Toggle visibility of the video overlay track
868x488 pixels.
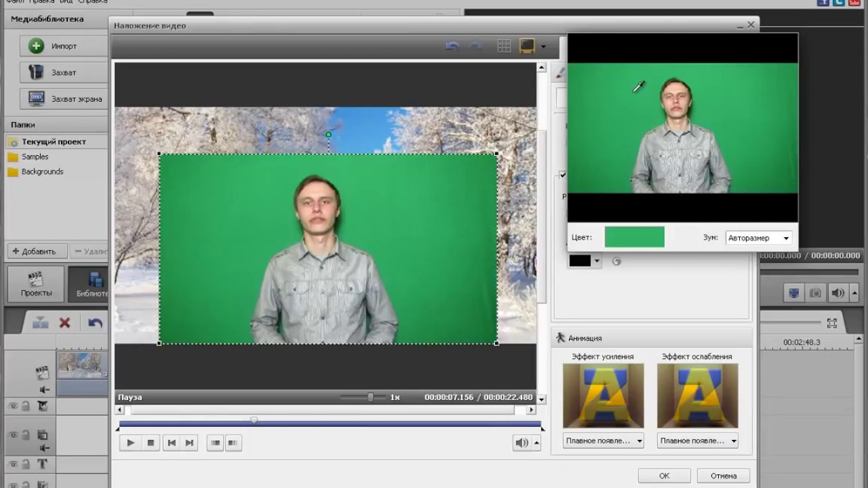tap(12, 435)
